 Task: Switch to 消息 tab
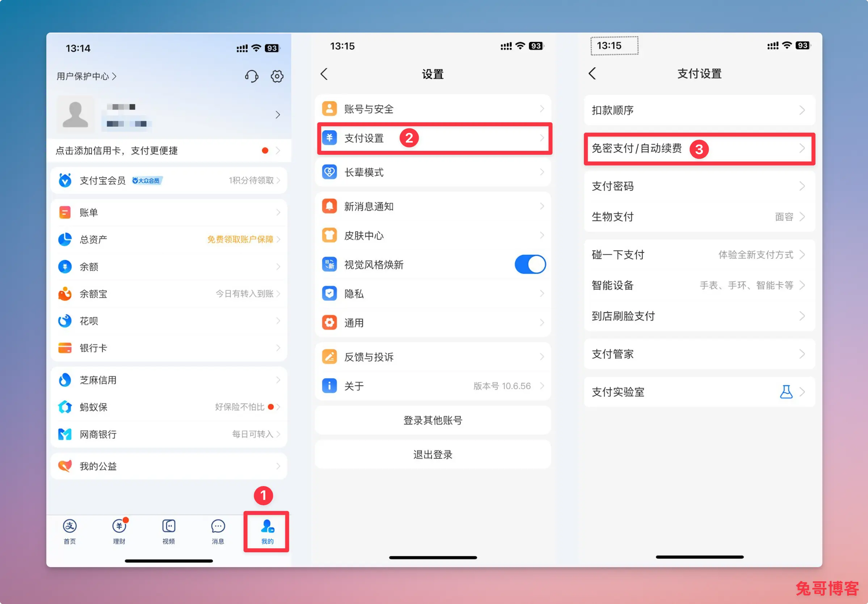click(218, 532)
